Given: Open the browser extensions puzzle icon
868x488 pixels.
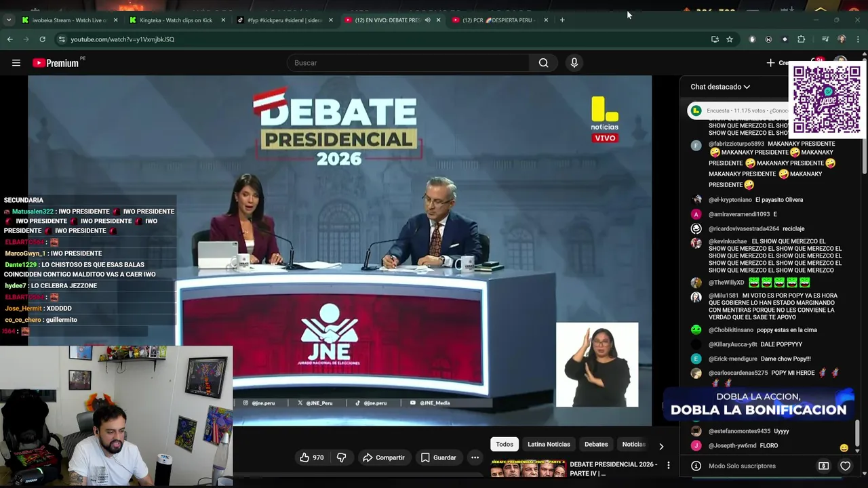Looking at the screenshot, I should pyautogui.click(x=802, y=39).
